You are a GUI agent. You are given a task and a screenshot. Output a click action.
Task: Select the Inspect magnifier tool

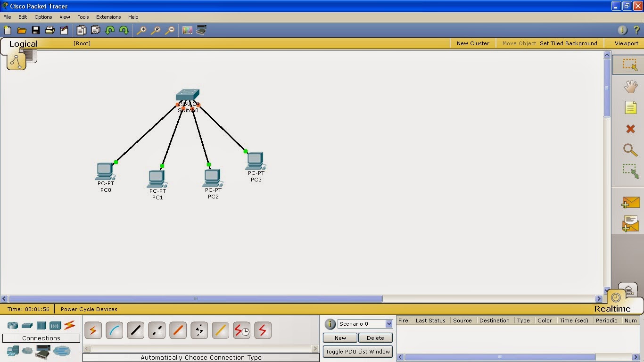(630, 150)
